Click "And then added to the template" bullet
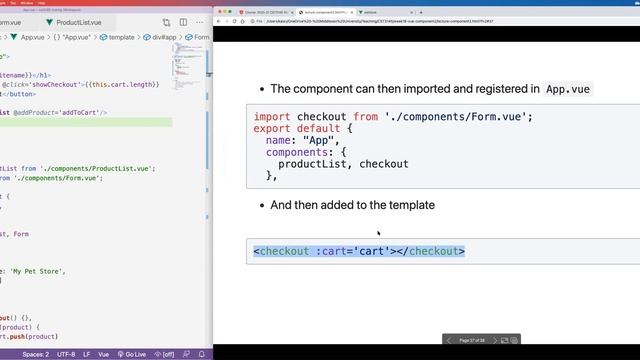 [352, 205]
